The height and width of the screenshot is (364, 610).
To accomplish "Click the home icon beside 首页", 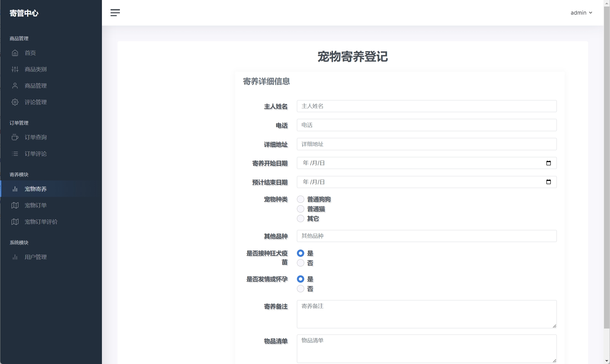I will click(x=15, y=53).
